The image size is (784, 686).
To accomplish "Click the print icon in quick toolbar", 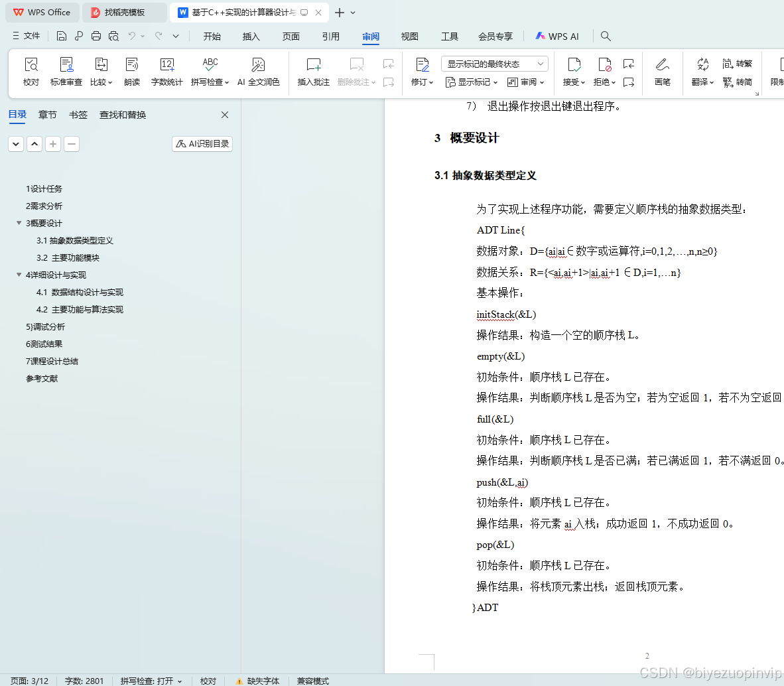I will click(96, 36).
